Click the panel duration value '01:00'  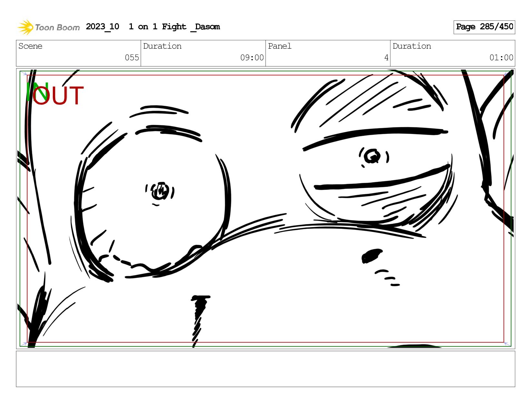501,58
